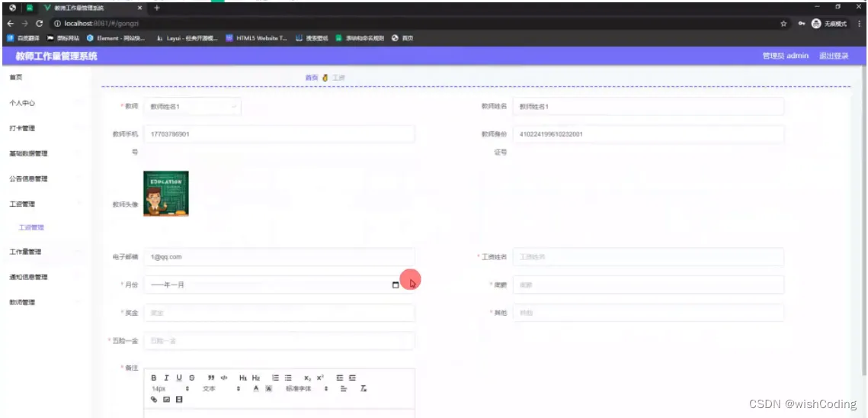Toggle strikethrough in the remarks editor

[192, 378]
